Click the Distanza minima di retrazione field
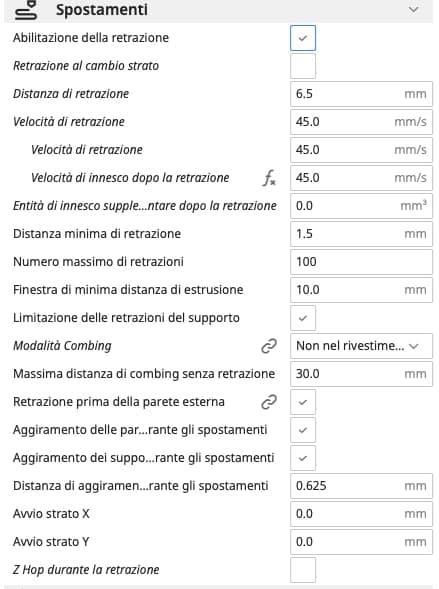The height and width of the screenshot is (589, 439). coord(361,234)
